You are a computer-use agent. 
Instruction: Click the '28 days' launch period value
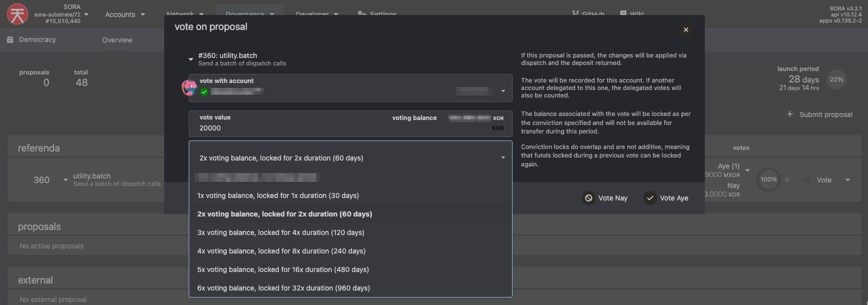click(804, 79)
